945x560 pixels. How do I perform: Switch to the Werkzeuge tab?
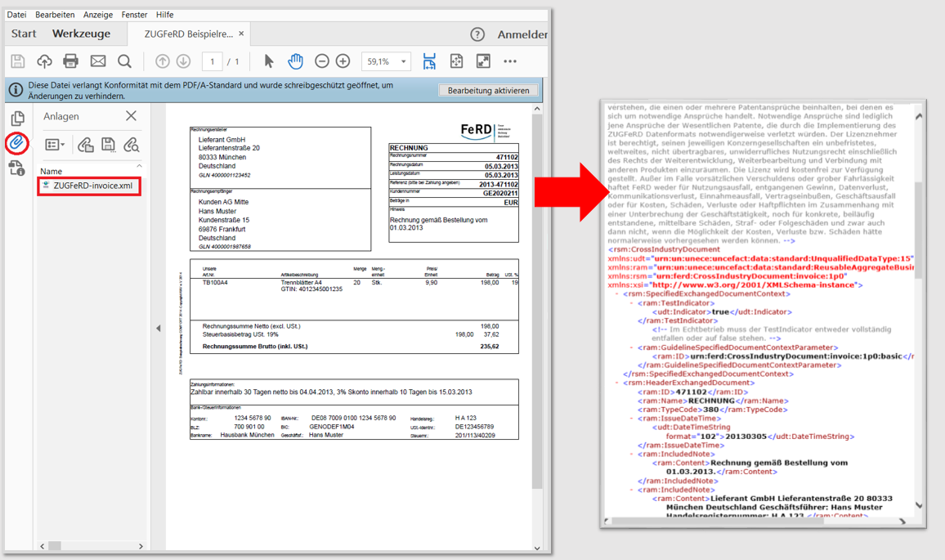pyautogui.click(x=82, y=34)
